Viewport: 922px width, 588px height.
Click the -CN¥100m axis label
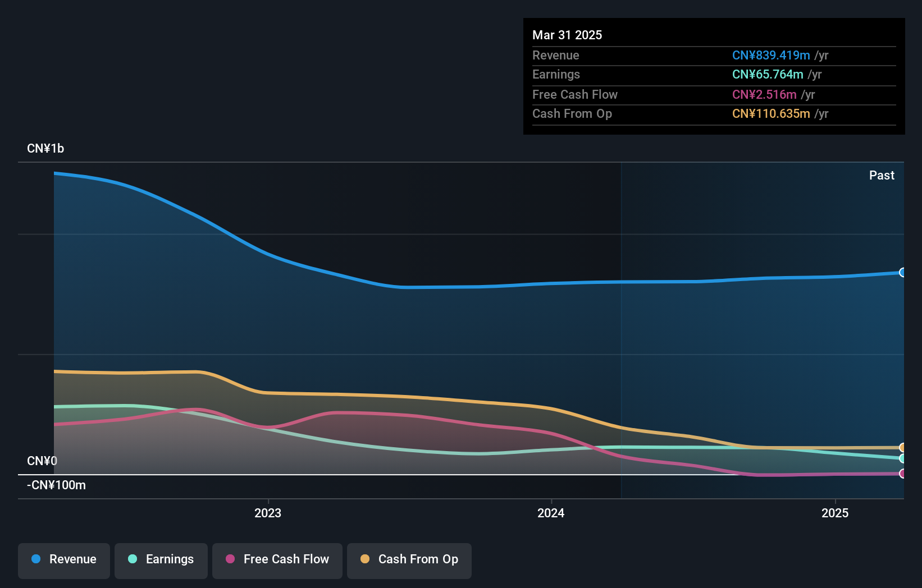[56, 485]
